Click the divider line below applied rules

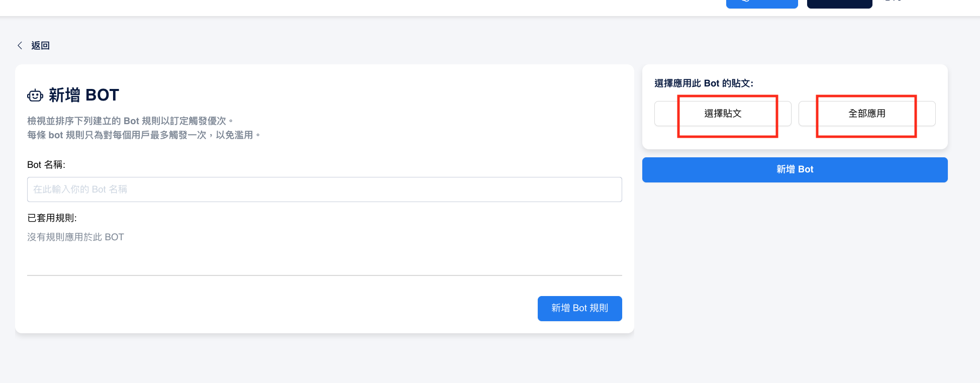[x=324, y=275]
